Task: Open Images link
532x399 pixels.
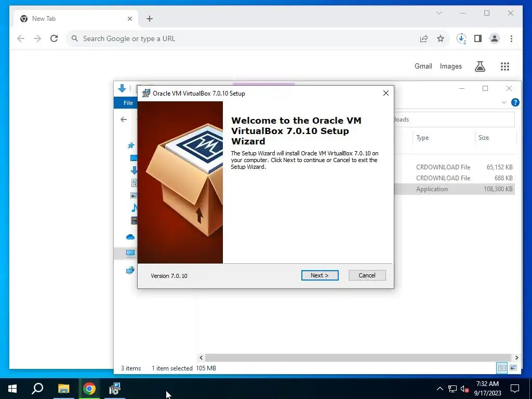Action: [x=450, y=66]
